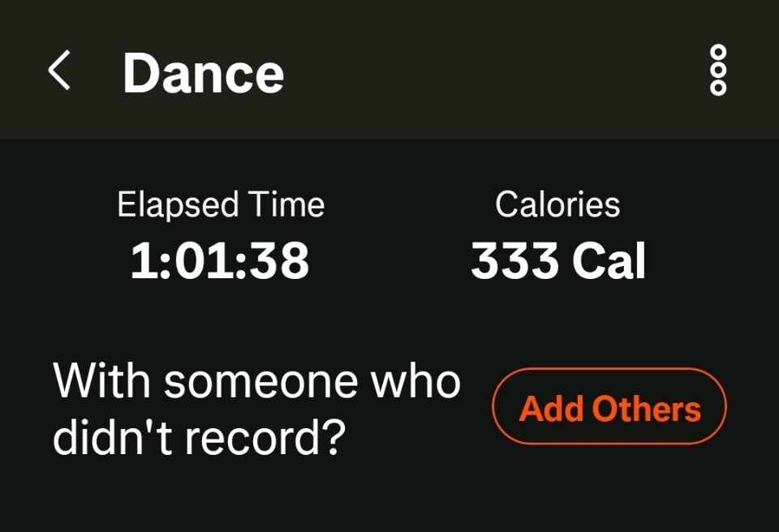Screen dimensions: 779x532
Task: Tap the 1:01:38 elapsed time value
Action: tap(220, 261)
